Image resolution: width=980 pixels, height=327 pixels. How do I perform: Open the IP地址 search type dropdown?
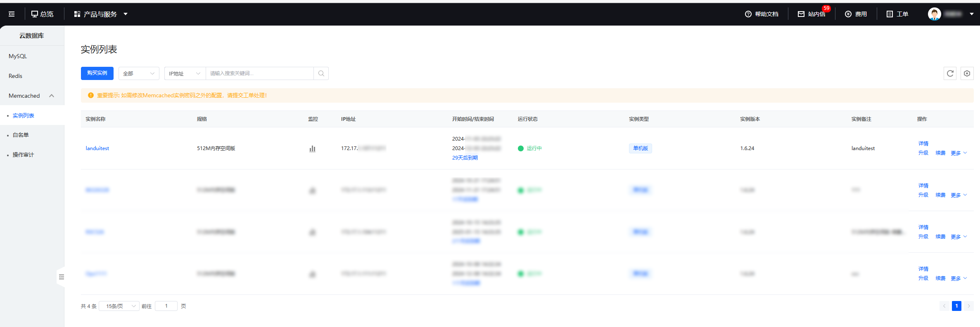click(185, 73)
